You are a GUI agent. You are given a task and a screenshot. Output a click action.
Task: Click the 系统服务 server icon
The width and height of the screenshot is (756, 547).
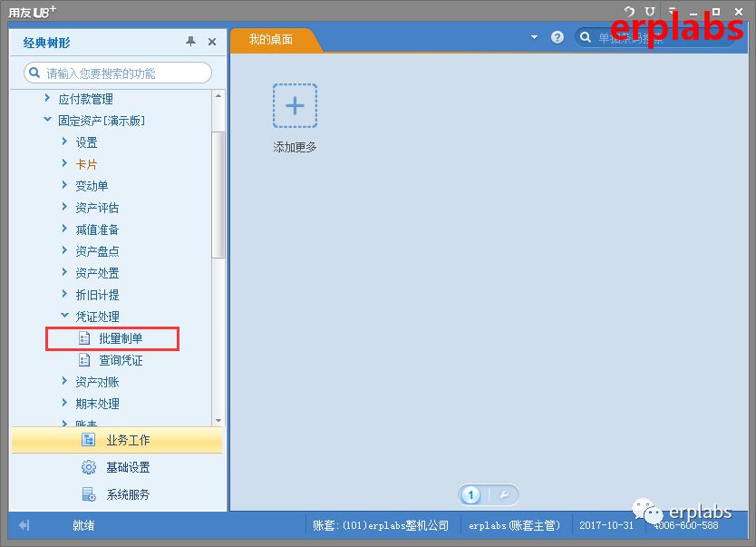coord(89,494)
